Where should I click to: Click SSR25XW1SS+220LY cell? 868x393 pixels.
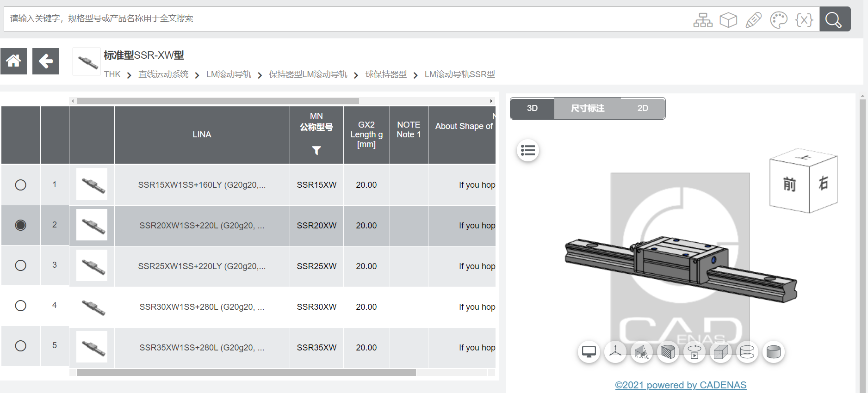tap(202, 266)
